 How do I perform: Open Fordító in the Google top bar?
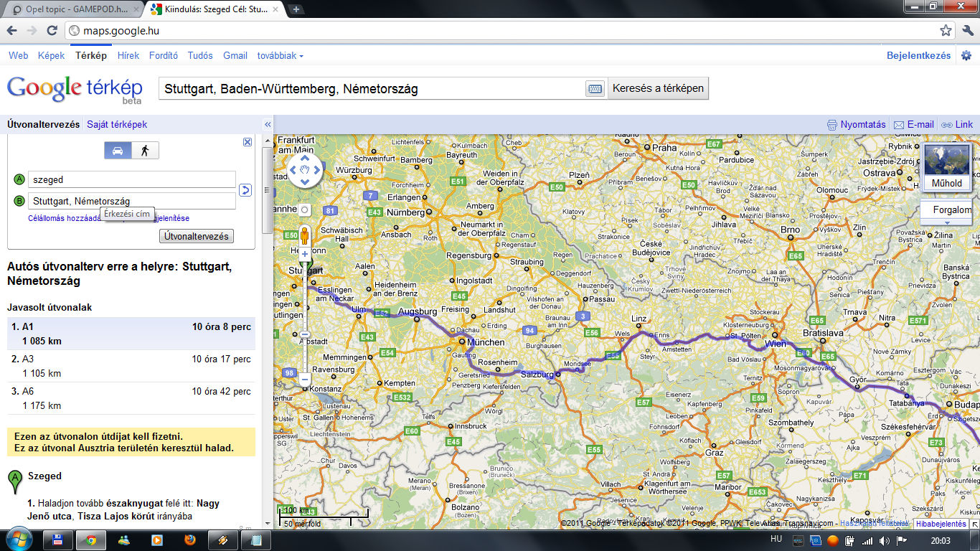[163, 55]
